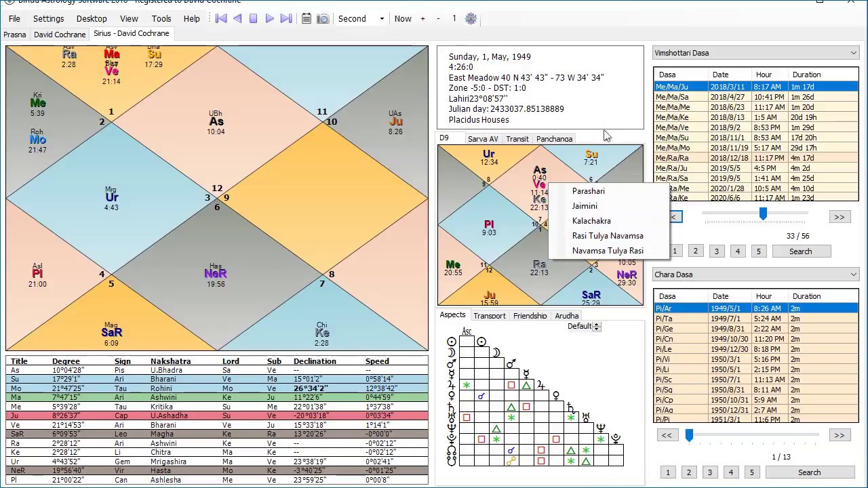The width and height of the screenshot is (868, 488).
Task: Open the calendar notepad icon in toolbar
Action: point(307,18)
